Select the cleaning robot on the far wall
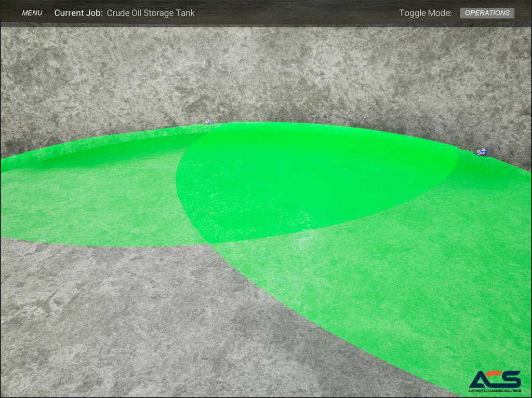 click(208, 121)
